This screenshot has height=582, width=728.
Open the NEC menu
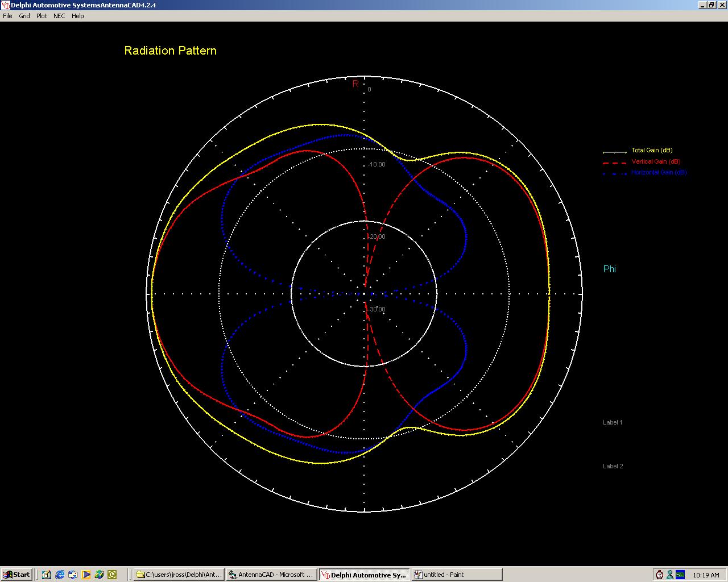(x=59, y=16)
